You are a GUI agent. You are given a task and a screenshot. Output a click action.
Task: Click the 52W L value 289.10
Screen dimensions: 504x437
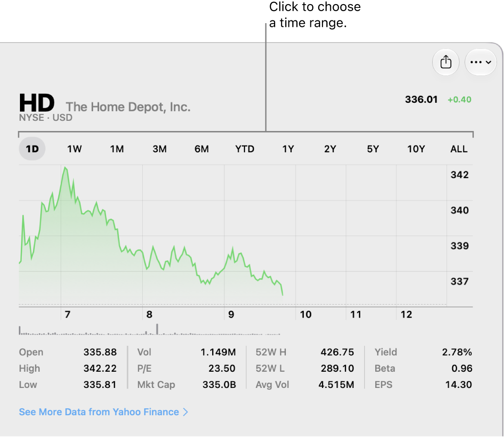[x=337, y=368]
